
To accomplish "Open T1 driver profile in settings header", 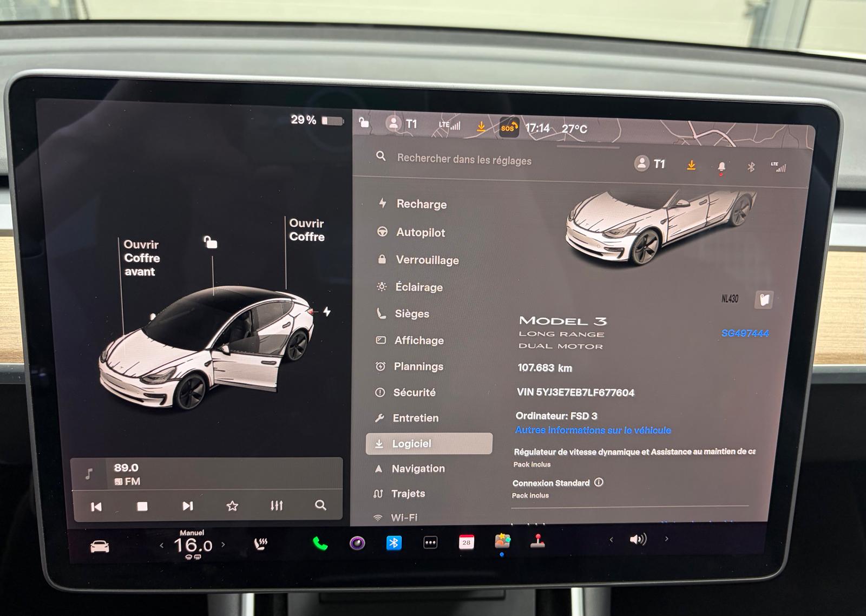I will pyautogui.click(x=650, y=163).
